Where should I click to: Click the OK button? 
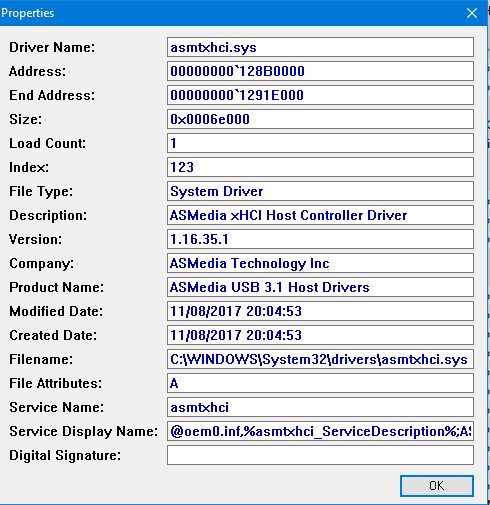pyautogui.click(x=437, y=486)
